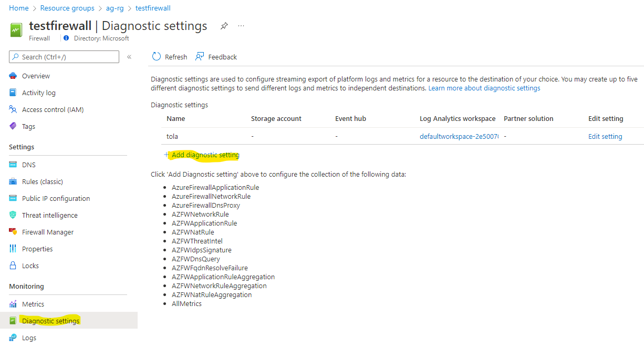Click AzureFirewallApplicationRule list entry
The image size is (644, 346).
215,187
